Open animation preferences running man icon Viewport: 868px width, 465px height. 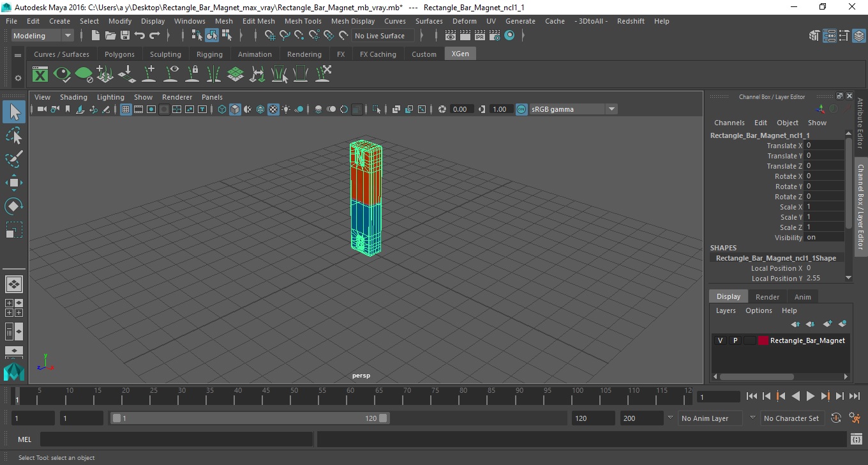[x=855, y=418]
